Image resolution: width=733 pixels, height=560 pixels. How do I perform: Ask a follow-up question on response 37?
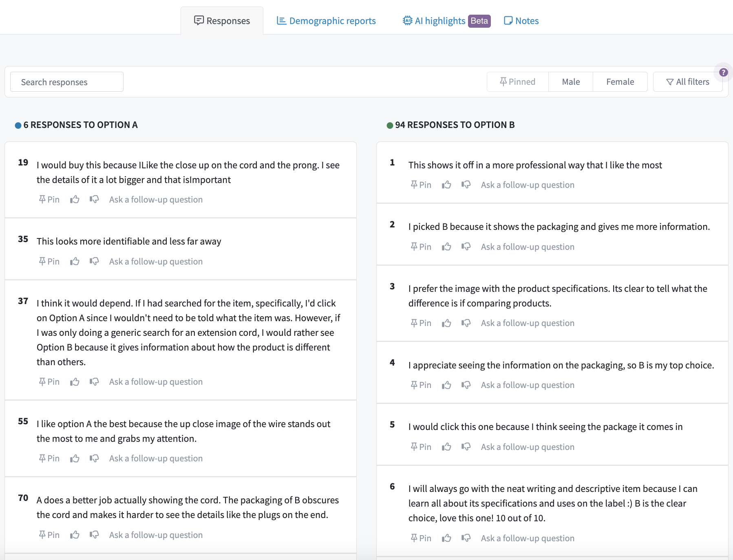point(156,381)
